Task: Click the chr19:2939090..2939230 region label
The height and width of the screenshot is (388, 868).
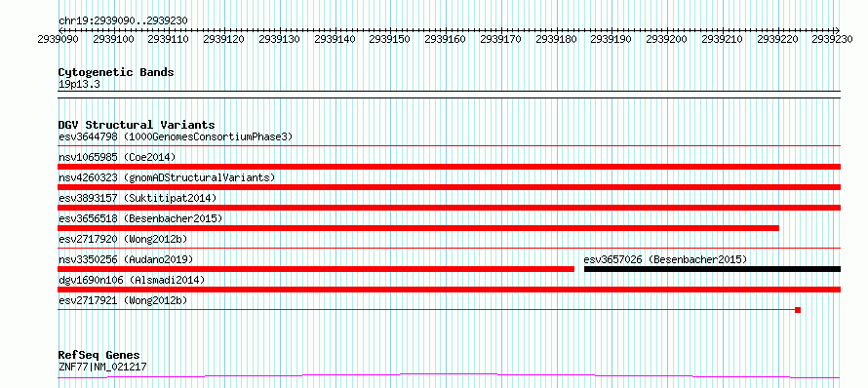Action: [x=123, y=20]
